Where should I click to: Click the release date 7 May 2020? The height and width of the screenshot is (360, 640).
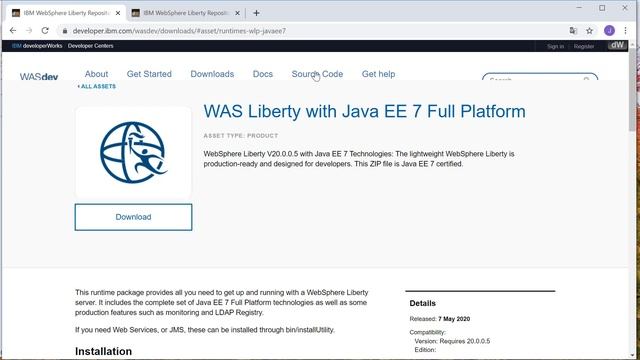[x=454, y=319]
